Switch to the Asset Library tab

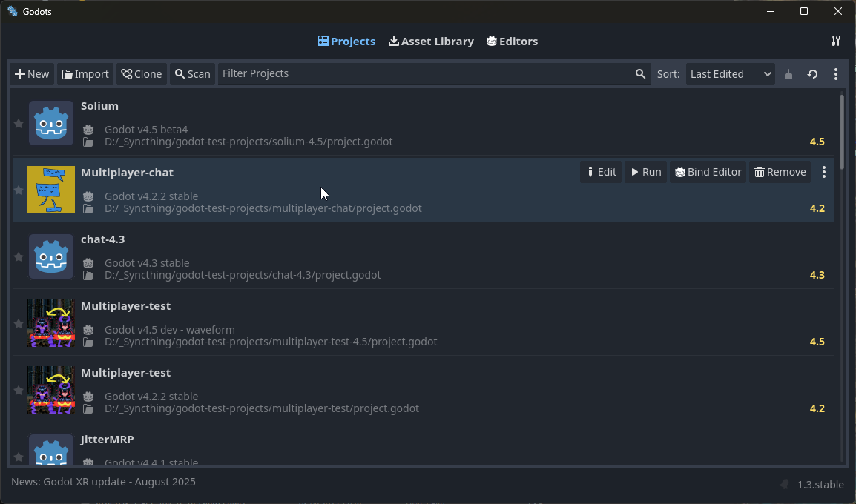pos(431,42)
